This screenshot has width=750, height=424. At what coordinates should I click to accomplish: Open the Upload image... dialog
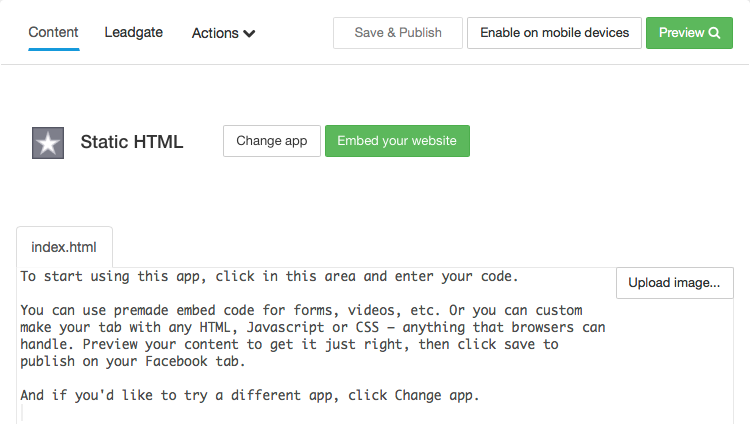point(674,283)
